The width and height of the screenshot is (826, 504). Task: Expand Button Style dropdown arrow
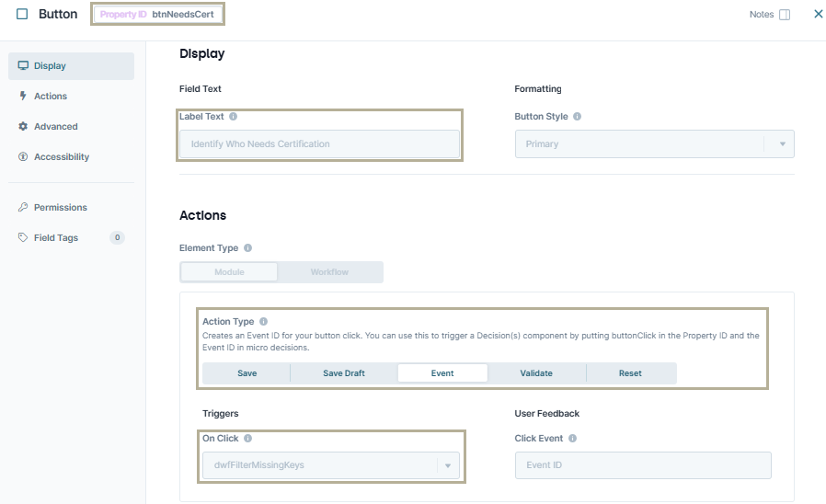click(782, 143)
